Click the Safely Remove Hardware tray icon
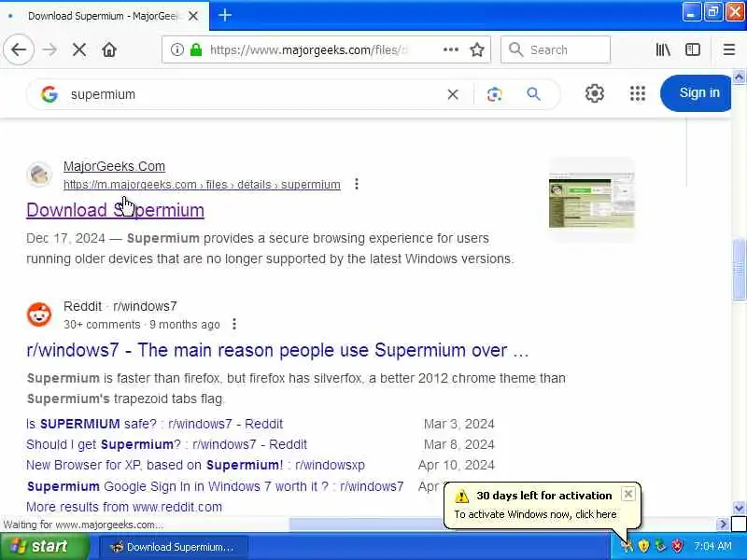Viewport: 747px width, 560px height. coord(660,546)
